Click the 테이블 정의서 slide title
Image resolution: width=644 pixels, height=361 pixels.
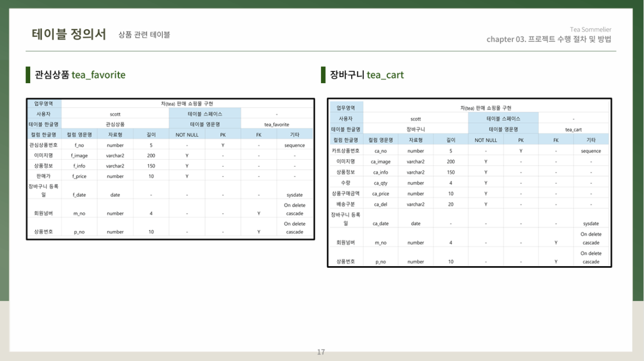tap(69, 34)
